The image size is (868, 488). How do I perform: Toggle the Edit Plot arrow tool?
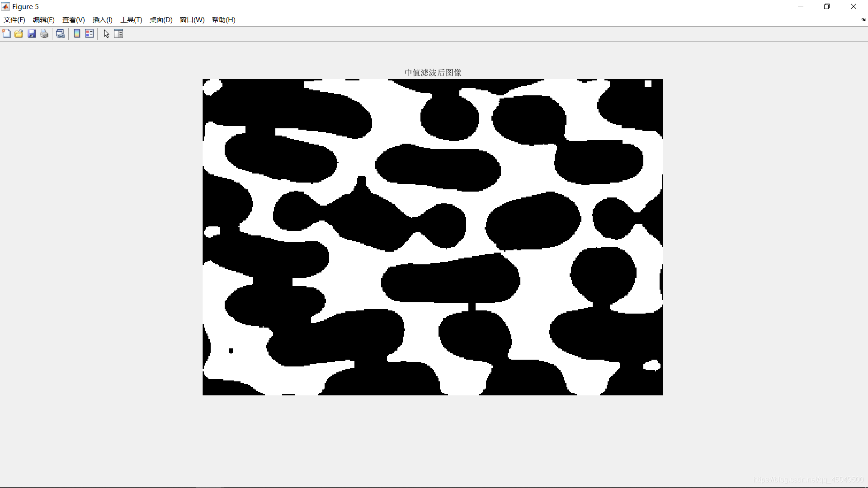[x=106, y=34]
